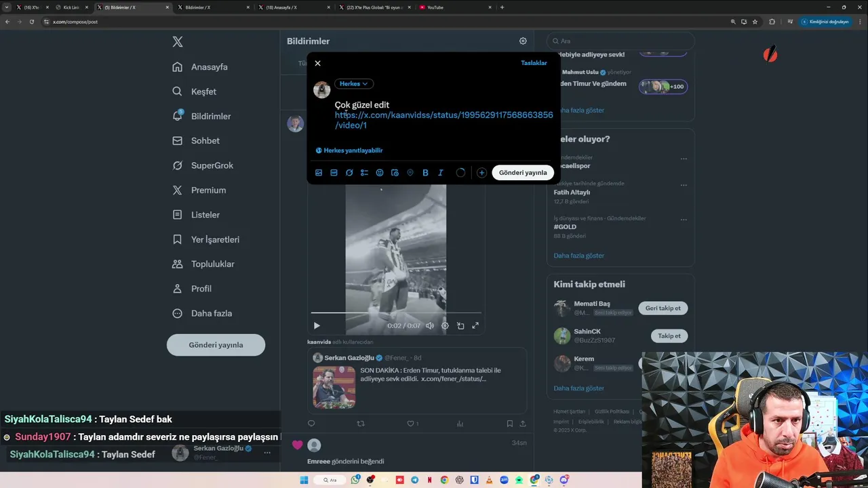Add another post with the plus icon
Image resolution: width=868 pixels, height=488 pixels.
point(481,173)
